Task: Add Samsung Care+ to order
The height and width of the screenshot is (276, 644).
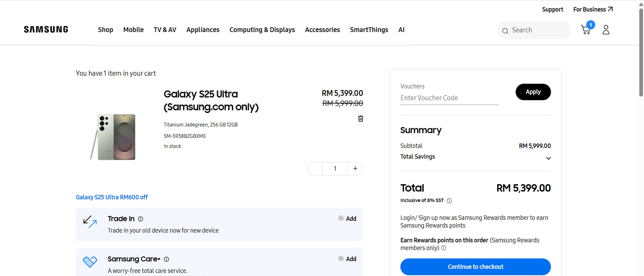Action: point(347,259)
